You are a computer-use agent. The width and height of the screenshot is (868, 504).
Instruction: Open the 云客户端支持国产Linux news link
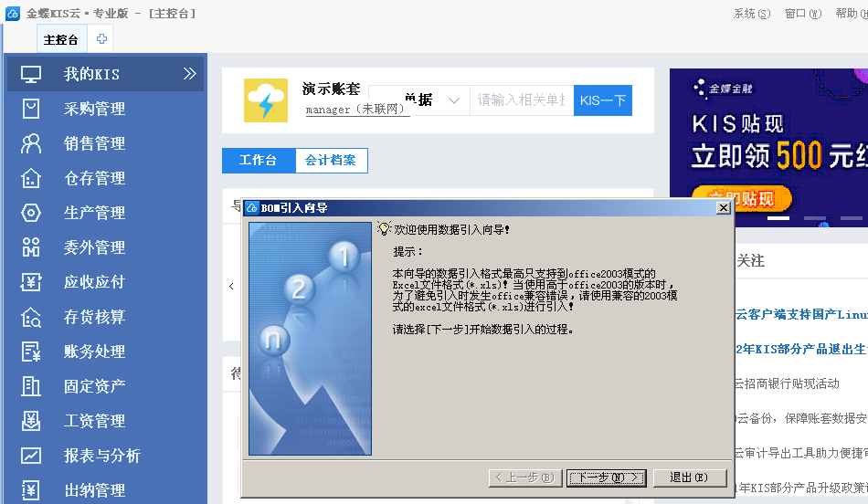click(x=801, y=314)
